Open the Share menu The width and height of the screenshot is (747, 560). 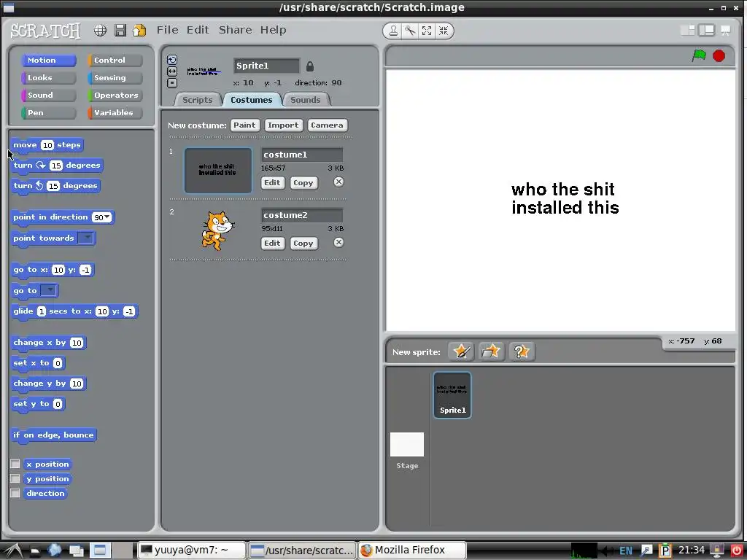pos(236,30)
